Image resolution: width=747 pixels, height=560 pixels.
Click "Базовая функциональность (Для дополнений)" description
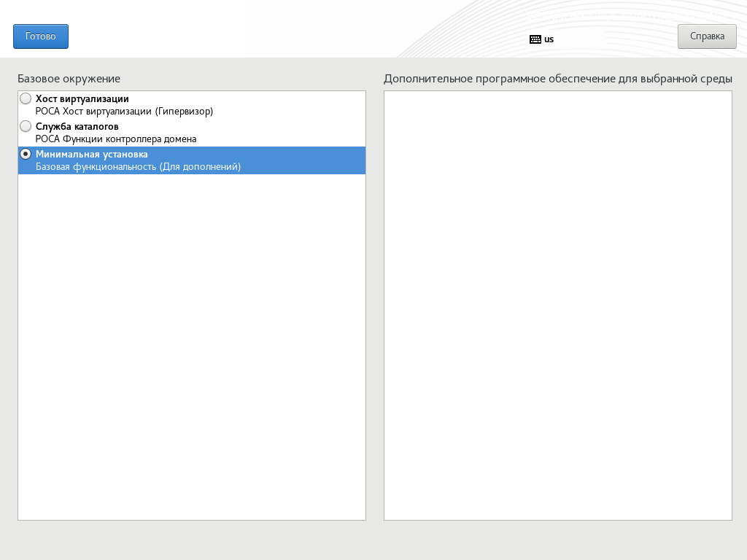click(138, 167)
